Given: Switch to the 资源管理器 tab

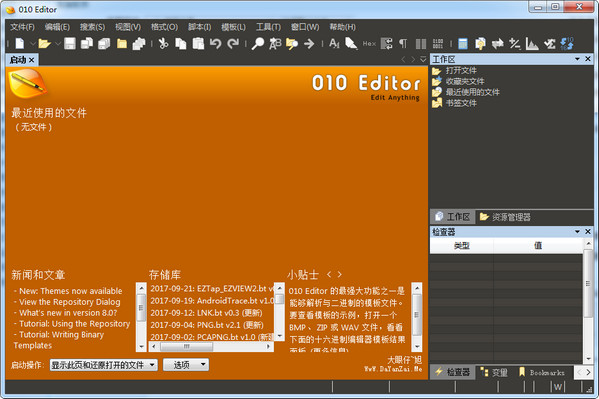Looking at the screenshot, I should pyautogui.click(x=505, y=217).
